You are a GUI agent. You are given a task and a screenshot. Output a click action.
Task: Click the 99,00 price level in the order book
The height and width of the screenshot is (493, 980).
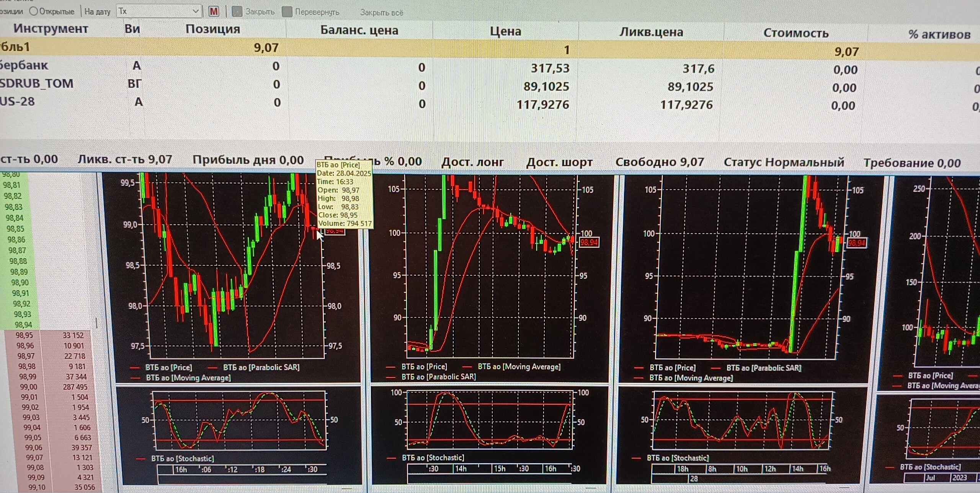click(x=29, y=387)
